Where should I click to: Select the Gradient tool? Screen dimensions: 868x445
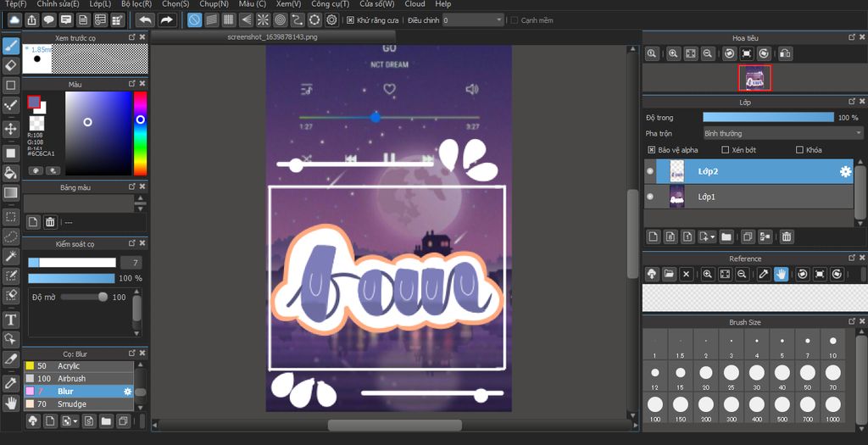[11, 192]
